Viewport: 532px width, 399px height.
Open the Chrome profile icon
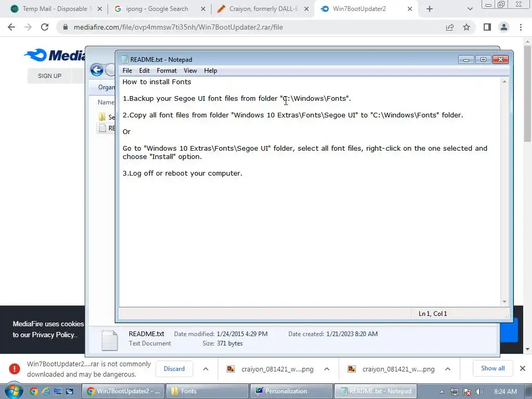tap(504, 27)
